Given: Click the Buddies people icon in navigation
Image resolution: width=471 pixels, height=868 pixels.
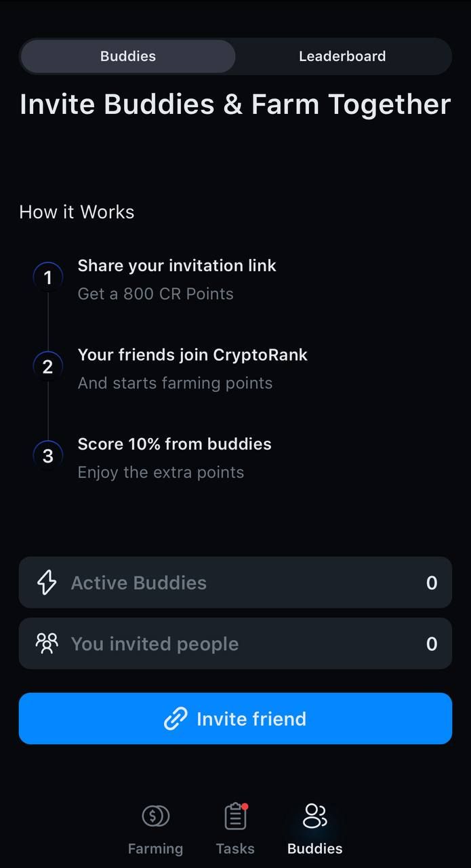Looking at the screenshot, I should (x=314, y=816).
